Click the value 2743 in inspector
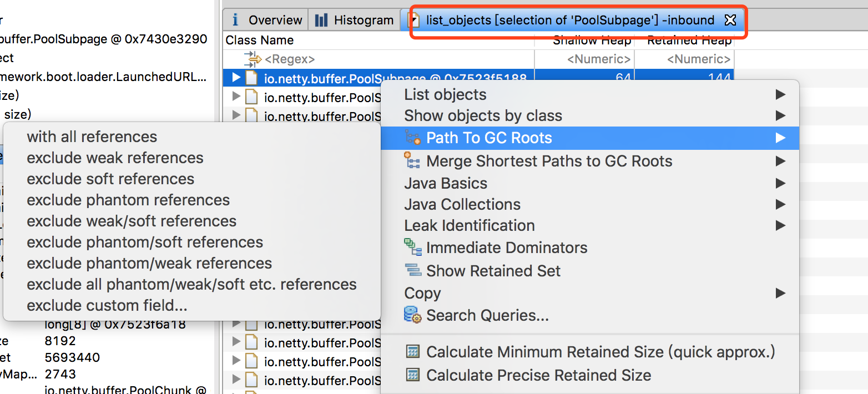 pyautogui.click(x=60, y=374)
